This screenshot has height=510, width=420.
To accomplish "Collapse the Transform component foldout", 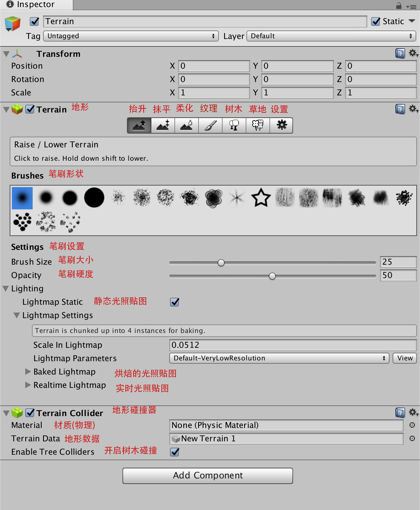I will coord(6,54).
